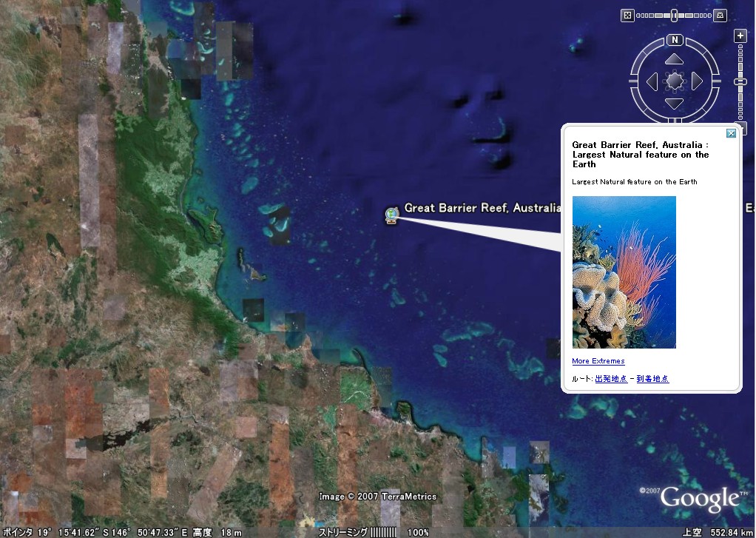Click the tilt-down horizon view icon
The width and height of the screenshot is (756, 538).
click(x=720, y=16)
